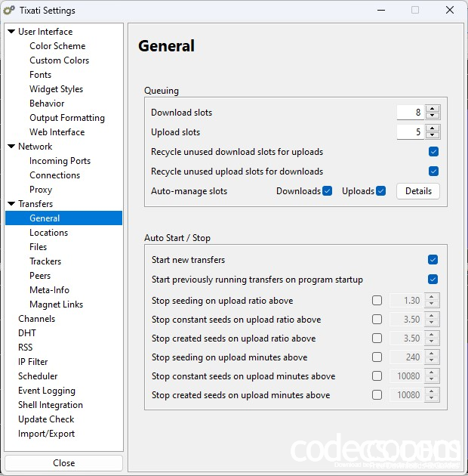468x476 pixels.
Task: Open Output Formatting page
Action: (67, 117)
